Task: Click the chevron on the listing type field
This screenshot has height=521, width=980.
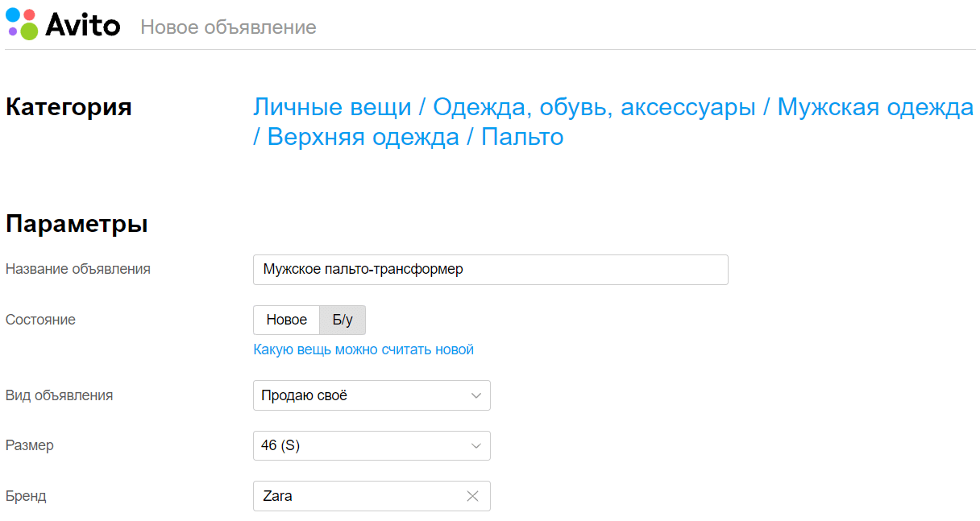Action: (x=476, y=395)
